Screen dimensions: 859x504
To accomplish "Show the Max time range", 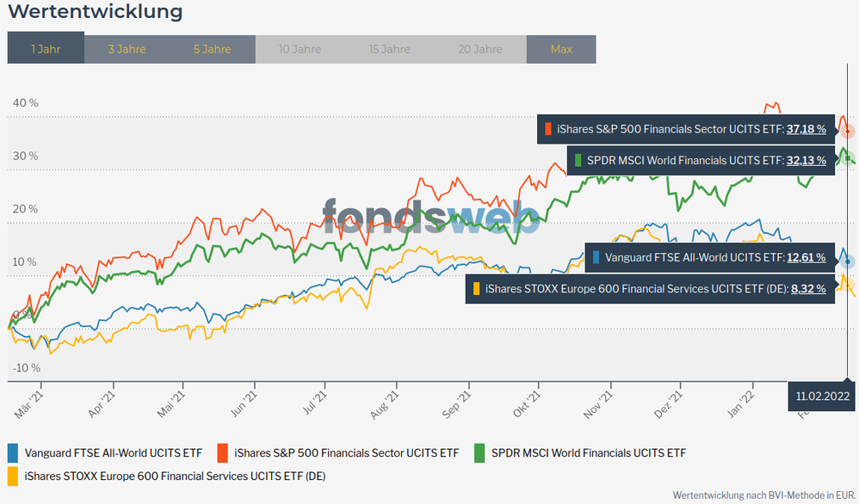I will click(561, 49).
